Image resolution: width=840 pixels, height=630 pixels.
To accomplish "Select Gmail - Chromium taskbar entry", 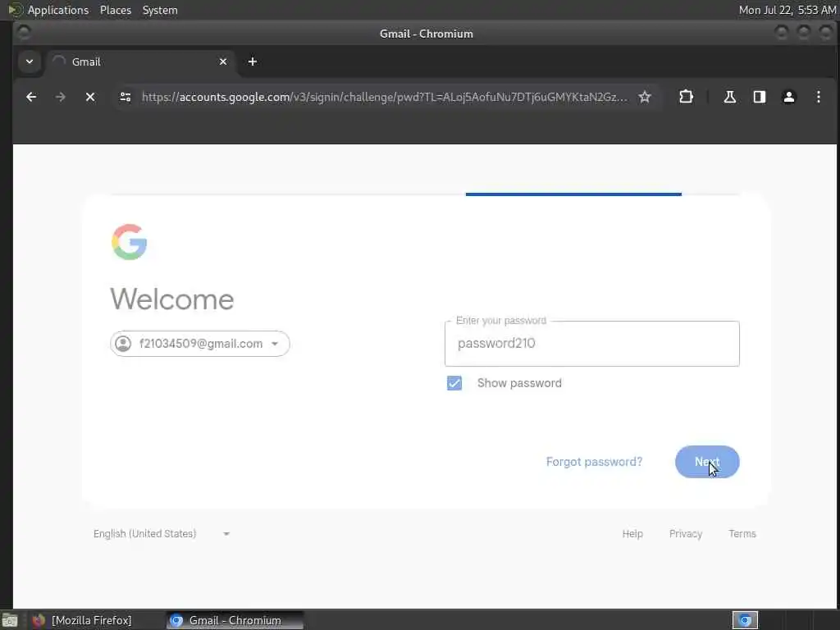I will pyautogui.click(x=235, y=620).
